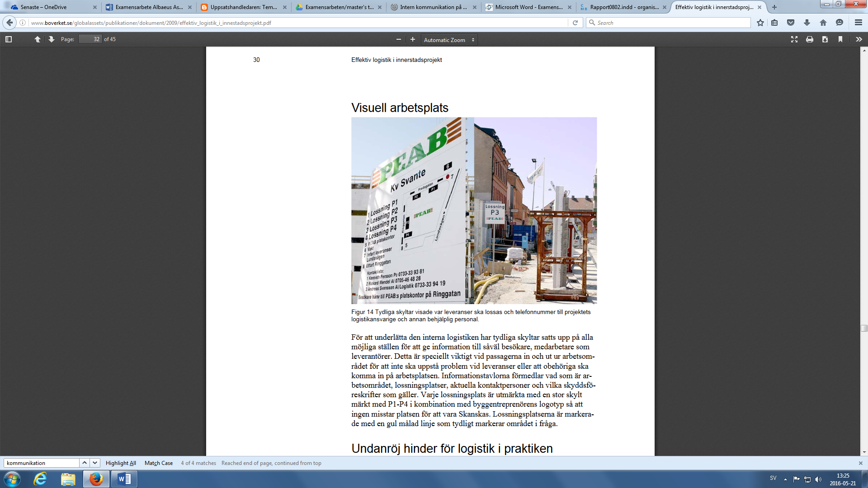Open the Automatic Zoom dropdown

click(449, 40)
